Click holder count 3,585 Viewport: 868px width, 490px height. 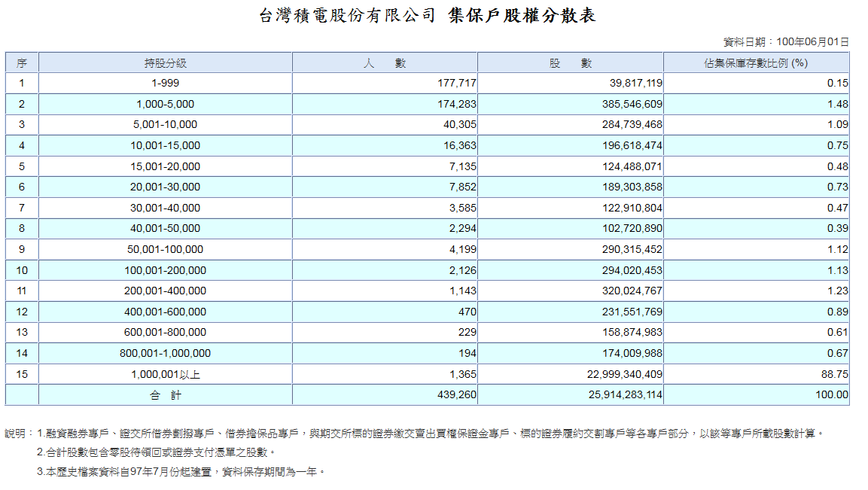(463, 208)
